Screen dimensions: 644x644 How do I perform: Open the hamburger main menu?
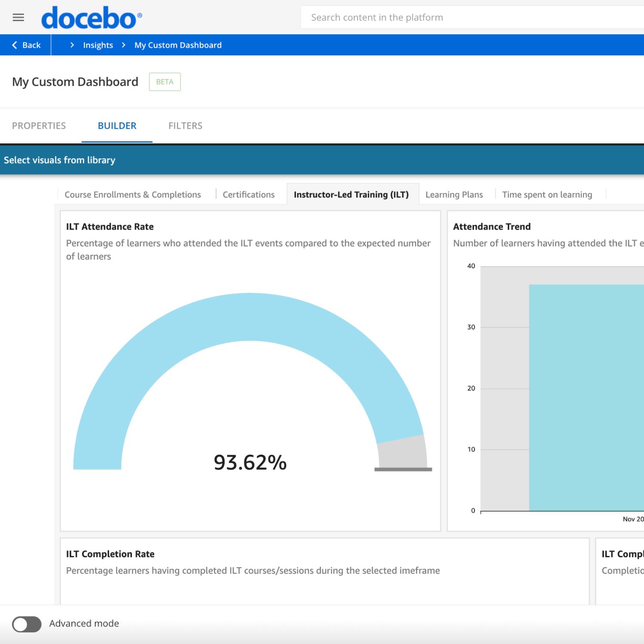tap(18, 18)
